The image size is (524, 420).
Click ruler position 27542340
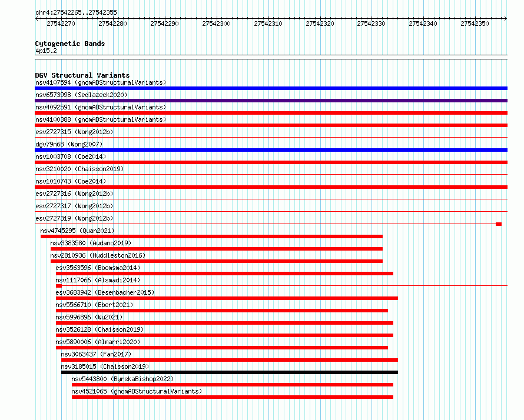(x=423, y=24)
